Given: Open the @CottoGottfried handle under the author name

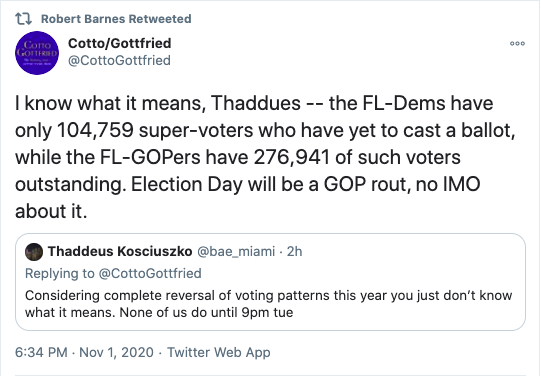Looking at the screenshot, I should (x=119, y=60).
